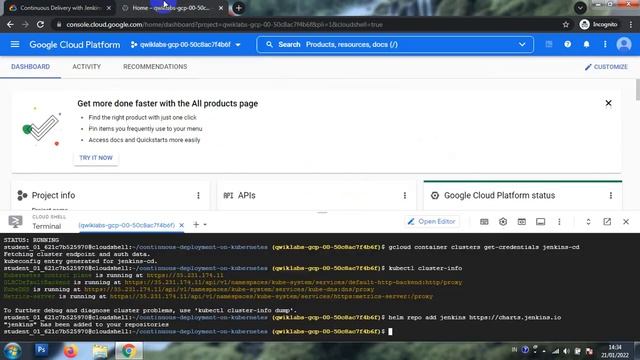The image size is (640, 360).
Task: Click the browser address bar URL
Action: pyautogui.click(x=224, y=24)
